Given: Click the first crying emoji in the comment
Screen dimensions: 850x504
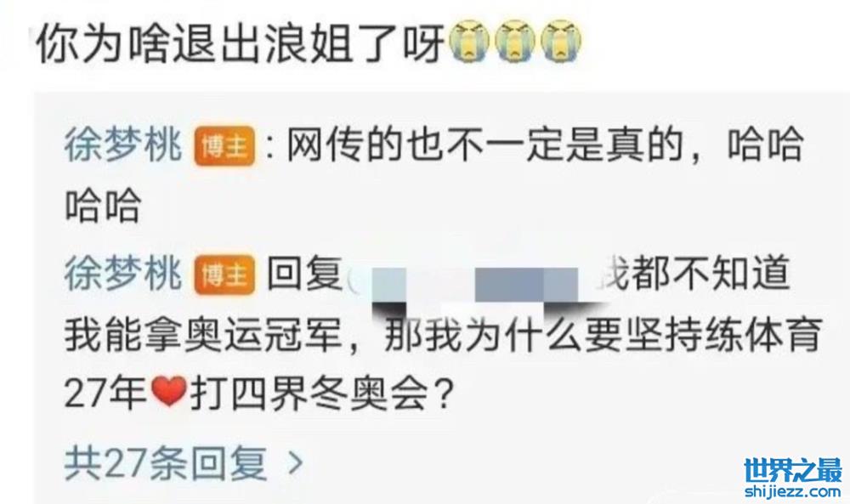Looking at the screenshot, I should tap(469, 42).
